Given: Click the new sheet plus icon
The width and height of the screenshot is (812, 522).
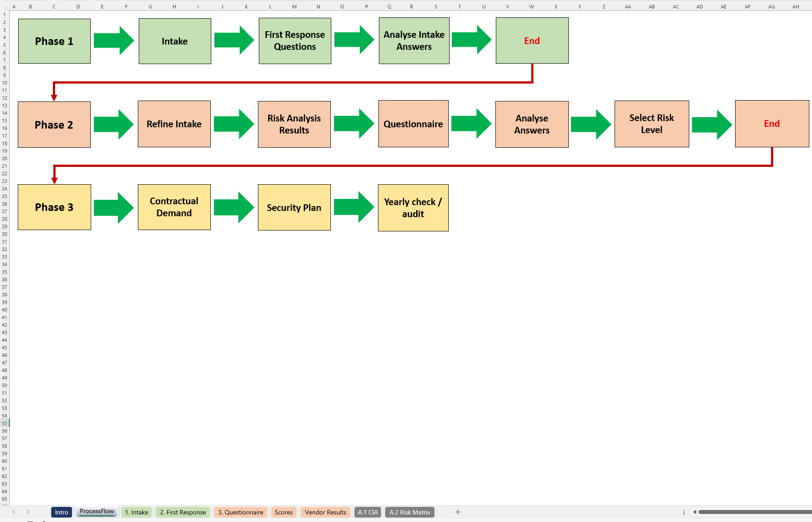Looking at the screenshot, I should click(458, 512).
